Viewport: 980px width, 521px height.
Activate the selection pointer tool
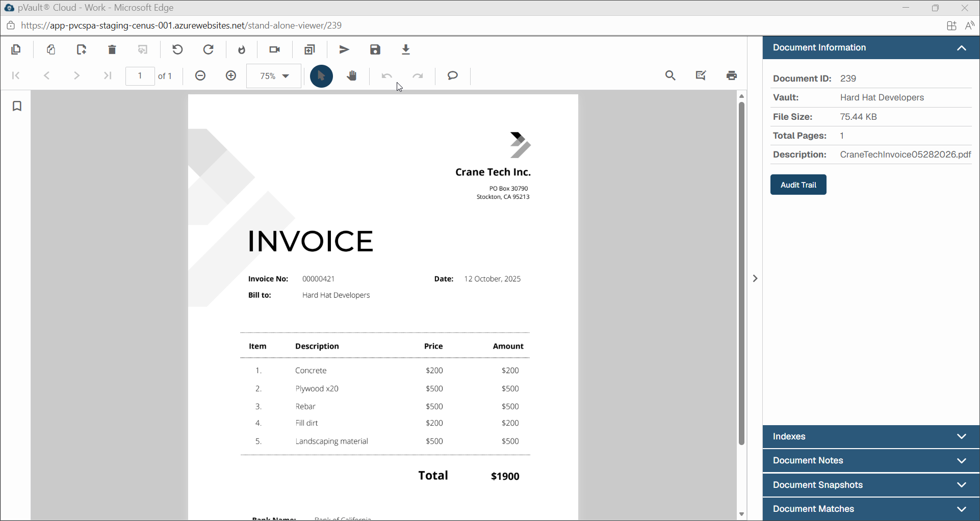tap(321, 76)
